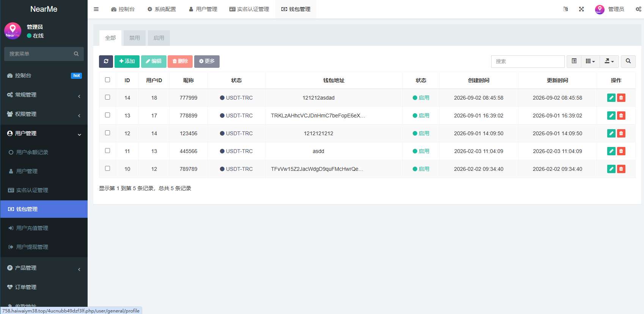644x314 pixels.
Task: Select the checkbox for row ID 11
Action: [x=108, y=151]
